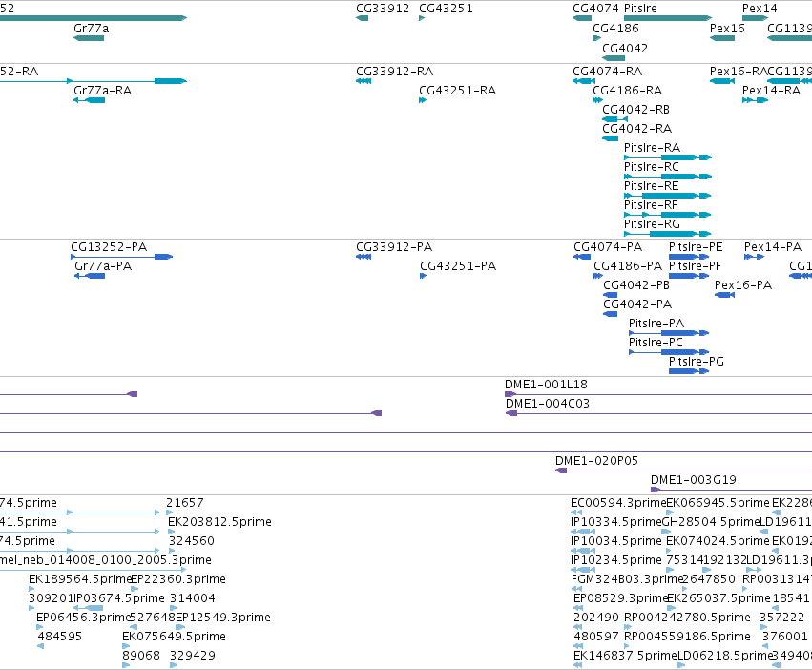The width and height of the screenshot is (812, 670).
Task: Select the CG4074-RA transcript
Action: pyautogui.click(x=584, y=81)
